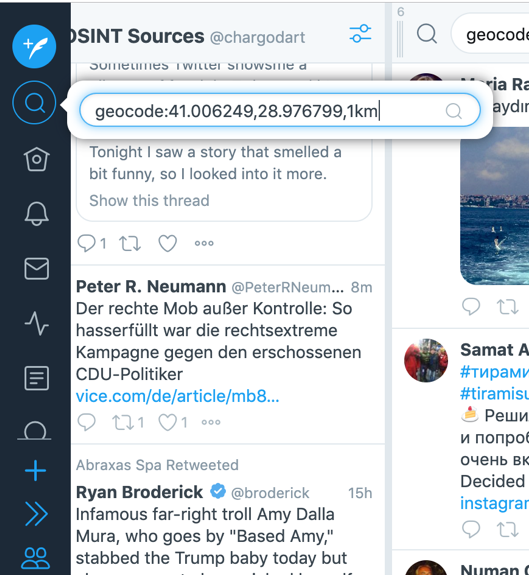Reply to Peter R. Neumann's tweet
The height and width of the screenshot is (575, 529).
point(87,422)
